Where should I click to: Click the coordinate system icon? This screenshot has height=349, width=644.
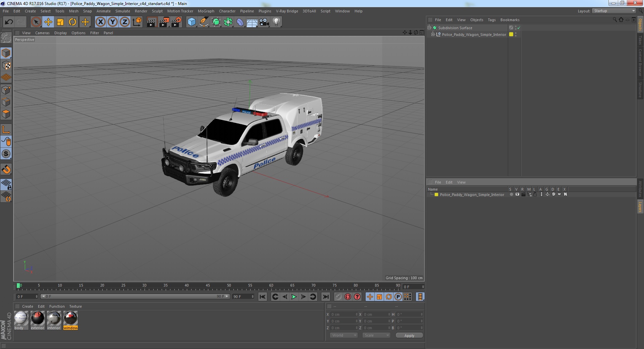[x=137, y=22]
